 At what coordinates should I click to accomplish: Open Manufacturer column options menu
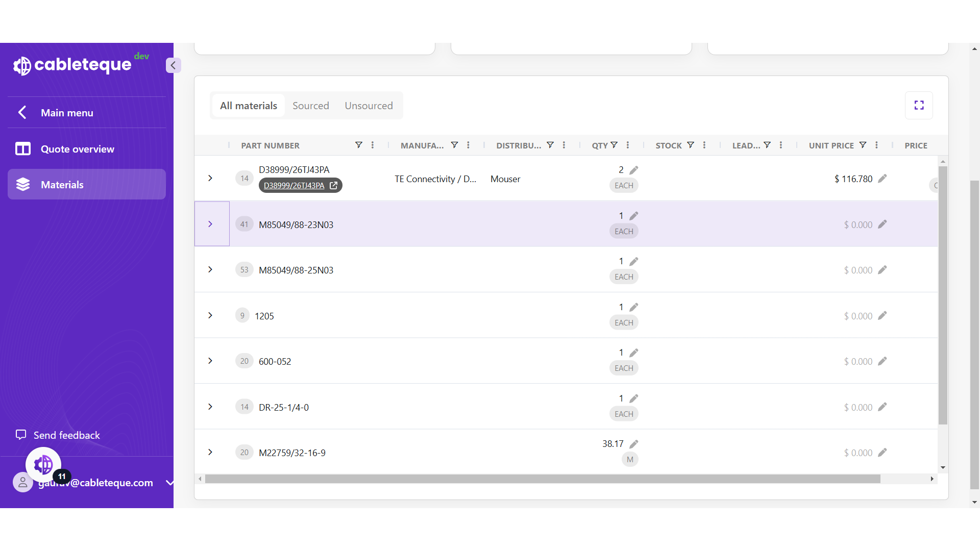pyautogui.click(x=468, y=145)
